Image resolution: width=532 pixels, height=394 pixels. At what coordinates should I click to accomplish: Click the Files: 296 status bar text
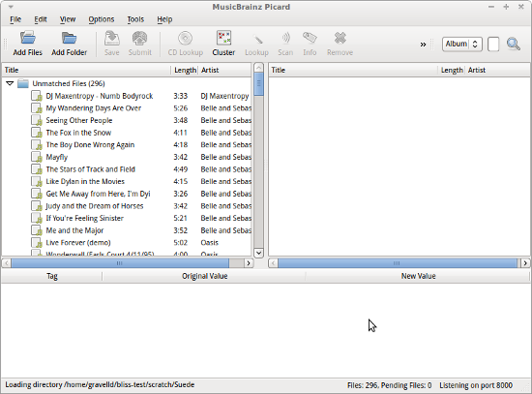click(389, 385)
